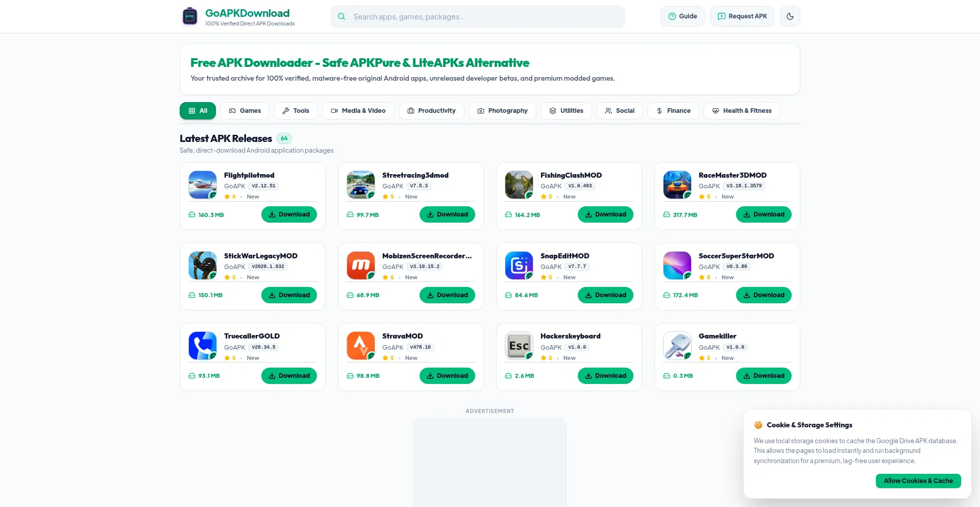The width and height of the screenshot is (980, 507).
Task: Filter by Utilities category
Action: coord(566,111)
